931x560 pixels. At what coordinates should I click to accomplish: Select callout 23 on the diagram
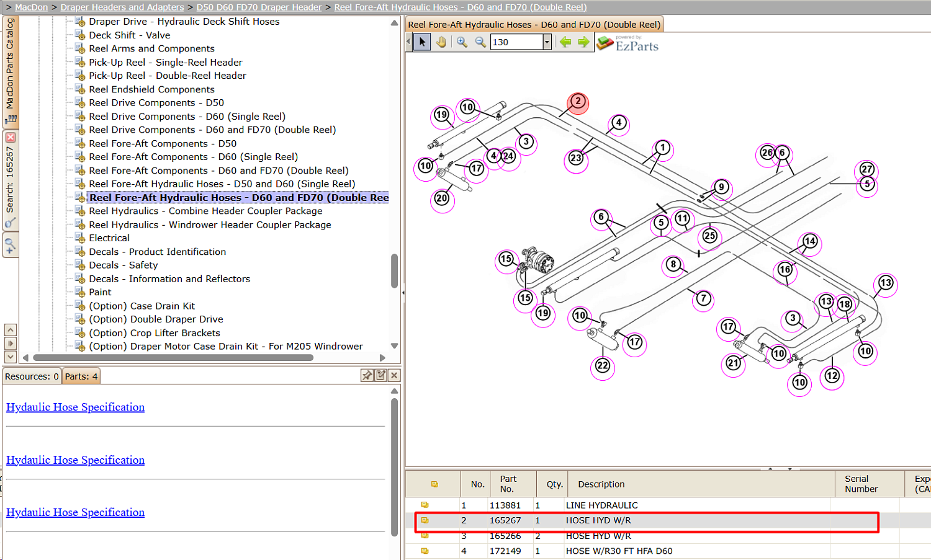click(x=575, y=158)
